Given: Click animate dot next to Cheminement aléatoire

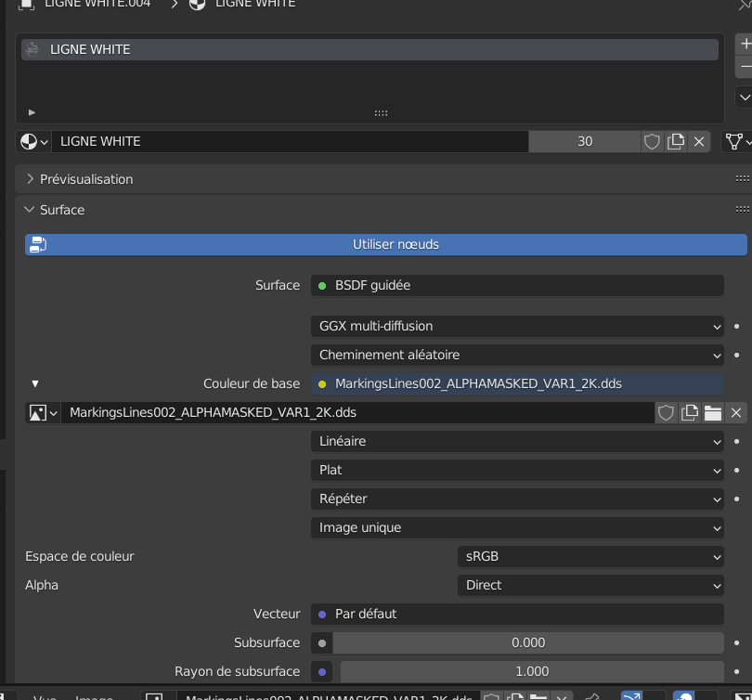Looking at the screenshot, I should (x=736, y=356).
